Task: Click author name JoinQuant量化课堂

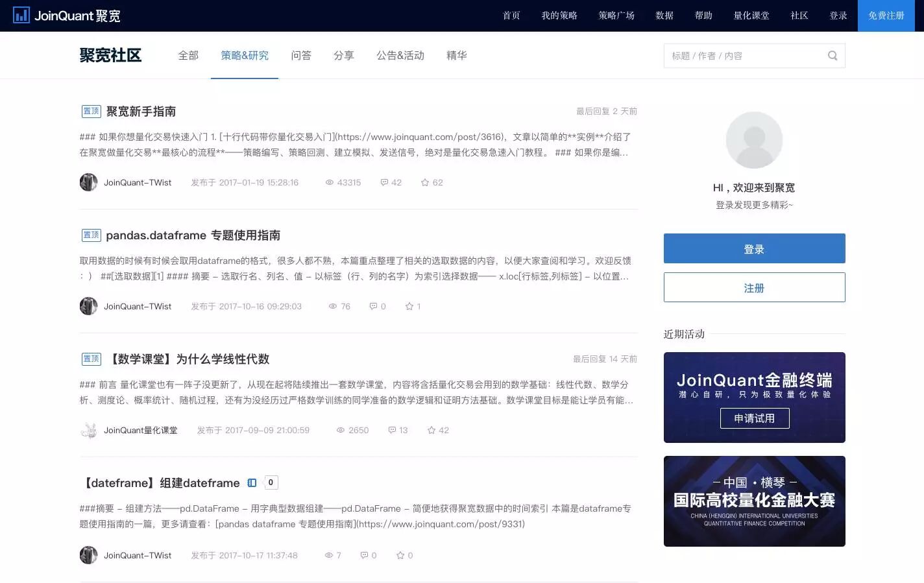Action: (141, 431)
